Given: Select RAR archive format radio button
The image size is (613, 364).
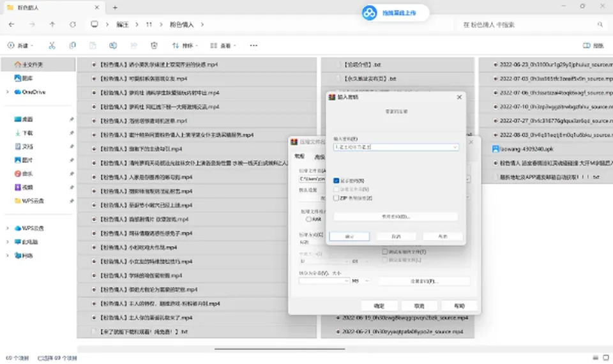Looking at the screenshot, I should (x=308, y=219).
